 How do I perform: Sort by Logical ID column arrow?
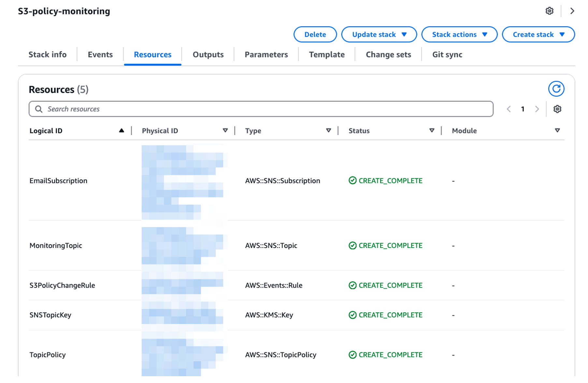pos(122,130)
